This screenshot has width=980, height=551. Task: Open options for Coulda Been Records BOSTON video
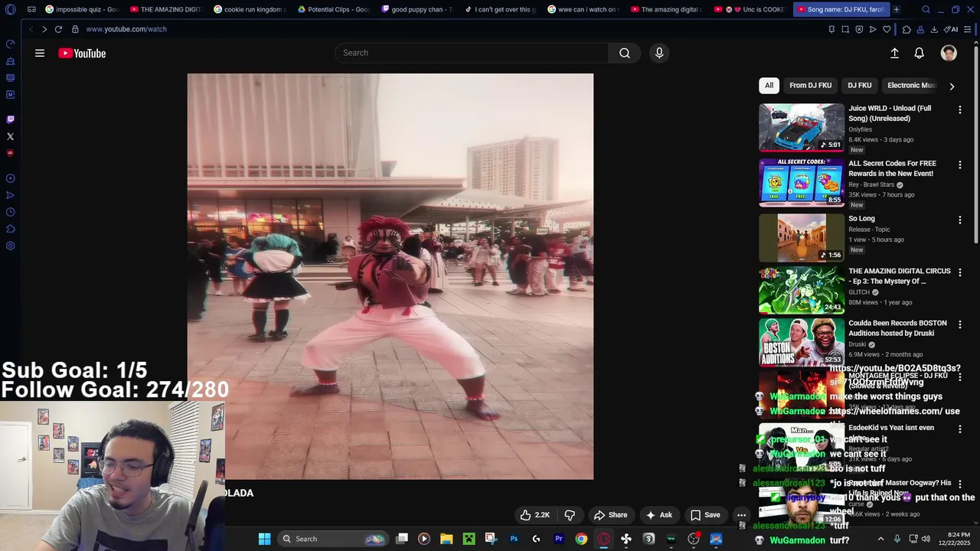pyautogui.click(x=959, y=324)
